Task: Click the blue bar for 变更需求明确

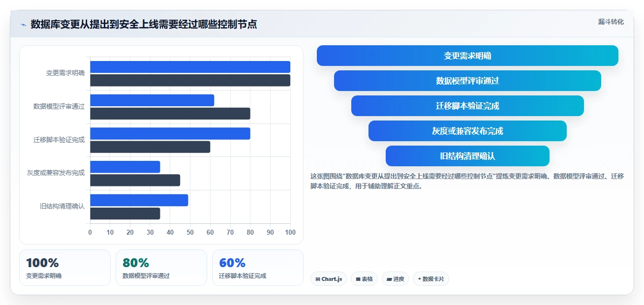Action: [190, 67]
